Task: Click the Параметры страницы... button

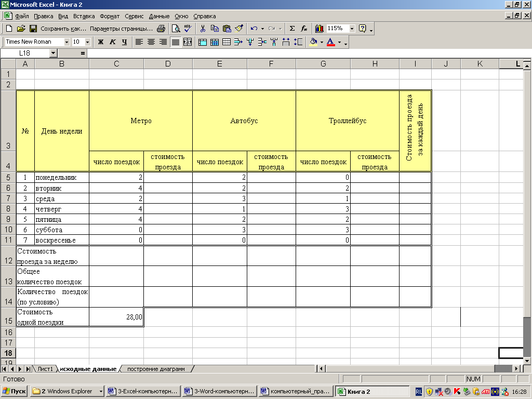Action: point(121,29)
